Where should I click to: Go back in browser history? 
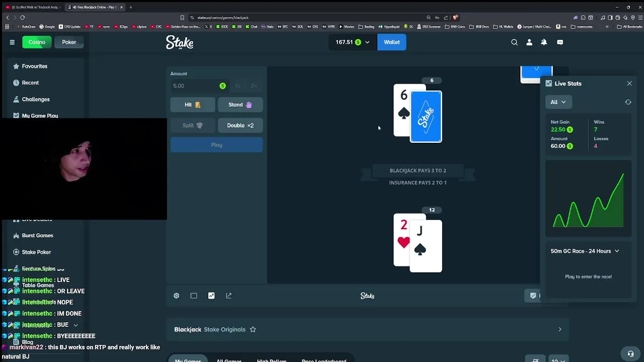pyautogui.click(x=7, y=17)
